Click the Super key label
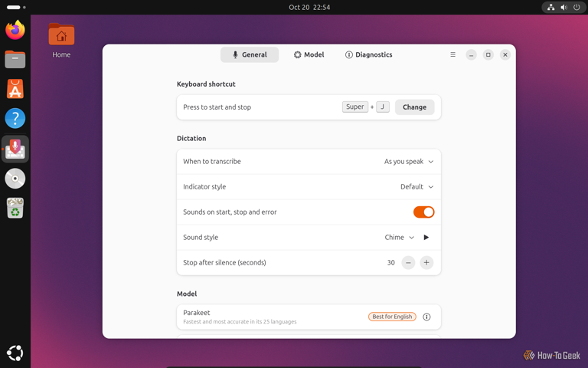The width and height of the screenshot is (588, 368). pos(354,107)
